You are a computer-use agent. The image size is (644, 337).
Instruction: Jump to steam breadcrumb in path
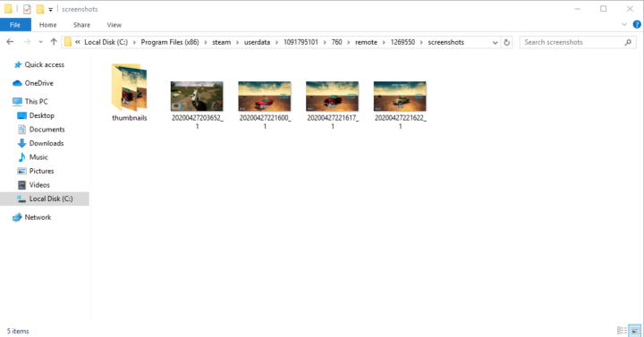pos(222,42)
